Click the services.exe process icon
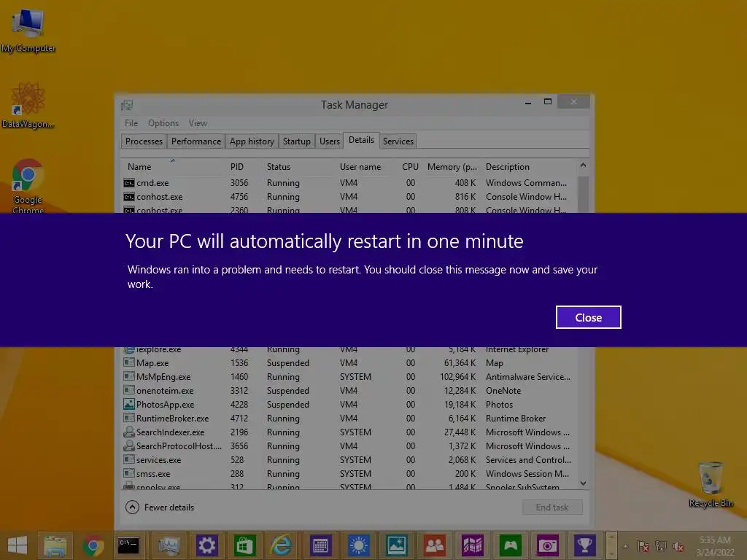The image size is (747, 560). (128, 459)
